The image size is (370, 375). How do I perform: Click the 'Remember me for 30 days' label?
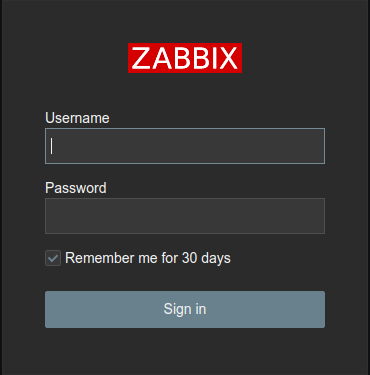tap(148, 258)
